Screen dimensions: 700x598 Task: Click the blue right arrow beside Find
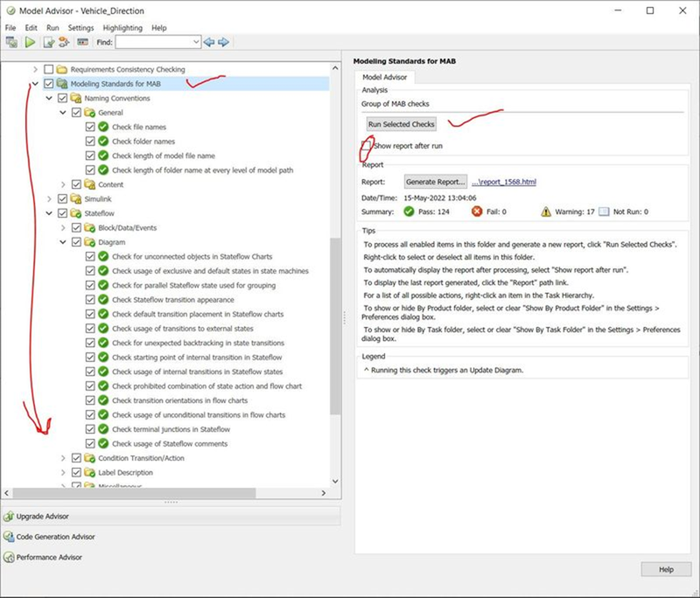(x=224, y=42)
